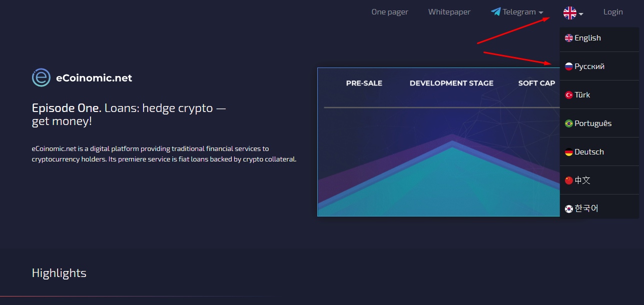644x305 pixels.
Task: Click the South Korean flag icon
Action: pos(568,209)
